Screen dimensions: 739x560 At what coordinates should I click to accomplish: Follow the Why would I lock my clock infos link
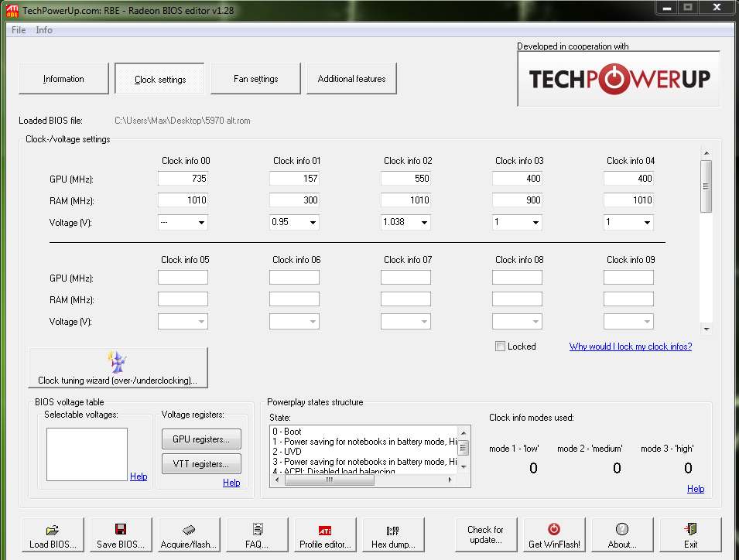[631, 347]
